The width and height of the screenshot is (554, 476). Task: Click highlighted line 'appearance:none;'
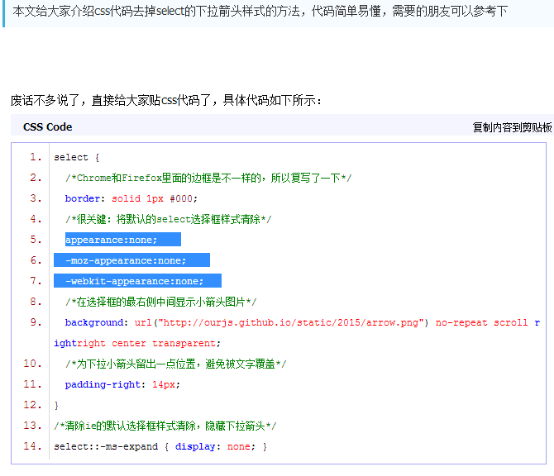point(123,240)
